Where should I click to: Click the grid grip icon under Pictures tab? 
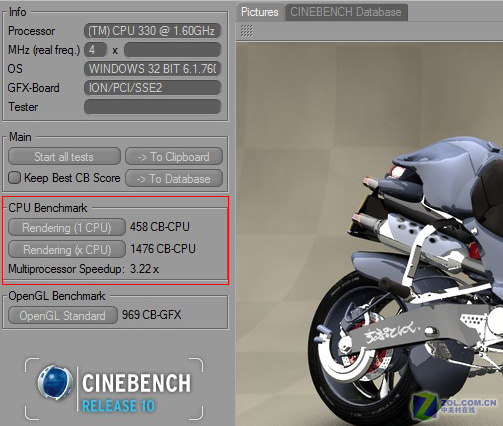[246, 31]
